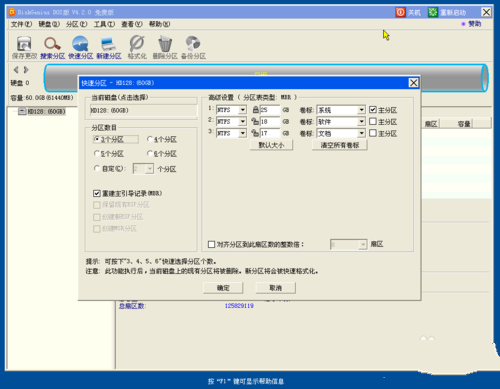Open the 文件(F) menu
Image resolution: width=500 pixels, height=389 pixels.
pos(21,24)
